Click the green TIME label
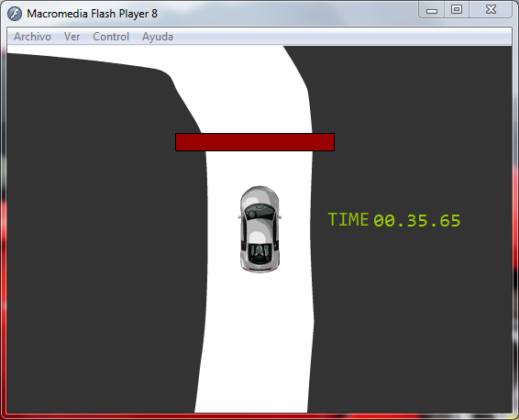Viewport: 519px width, 420px height. (348, 219)
